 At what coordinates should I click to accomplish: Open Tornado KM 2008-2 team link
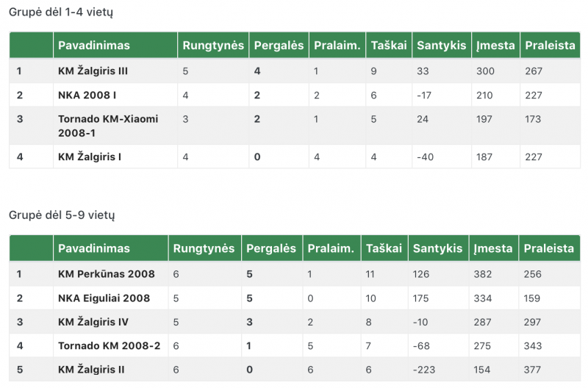click(109, 345)
